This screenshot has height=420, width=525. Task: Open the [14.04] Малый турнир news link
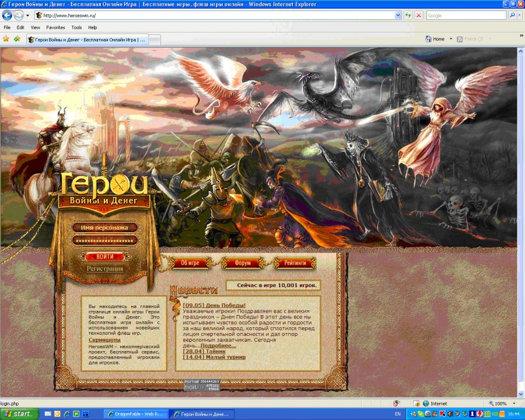(214, 357)
